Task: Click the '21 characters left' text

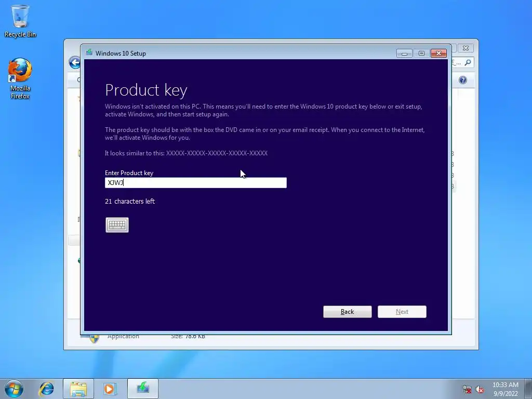Action: pyautogui.click(x=130, y=201)
